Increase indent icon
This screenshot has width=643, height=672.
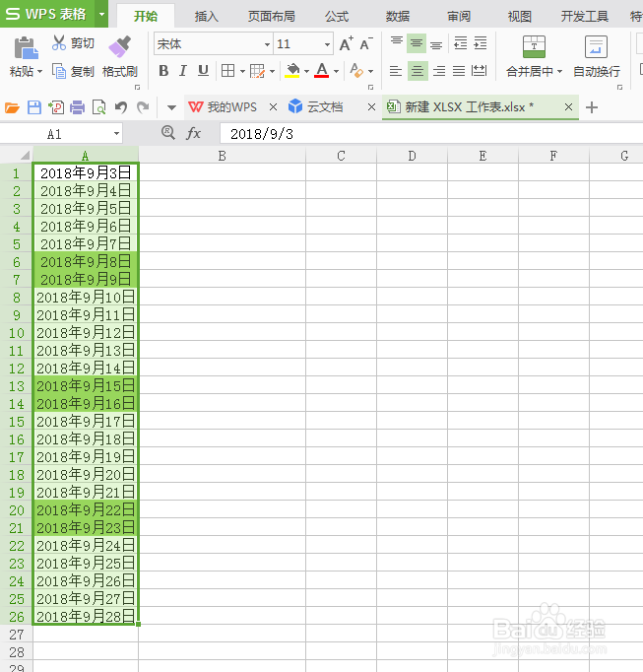(x=481, y=43)
